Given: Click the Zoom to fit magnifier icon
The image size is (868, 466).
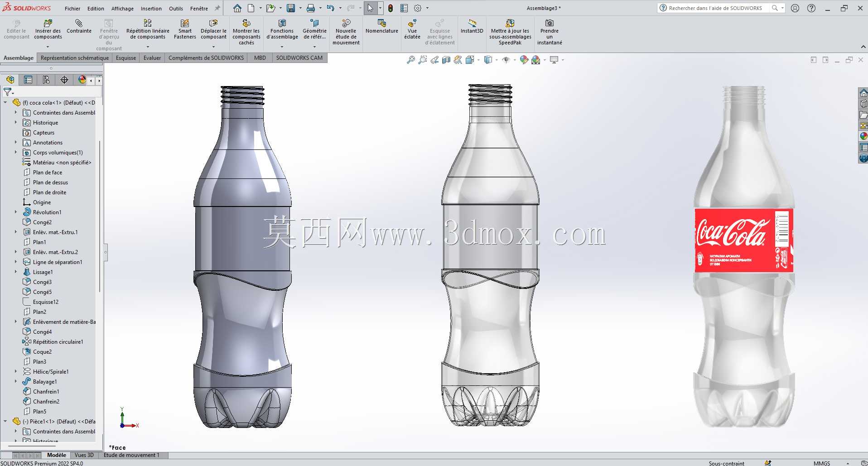Looking at the screenshot, I should (411, 60).
